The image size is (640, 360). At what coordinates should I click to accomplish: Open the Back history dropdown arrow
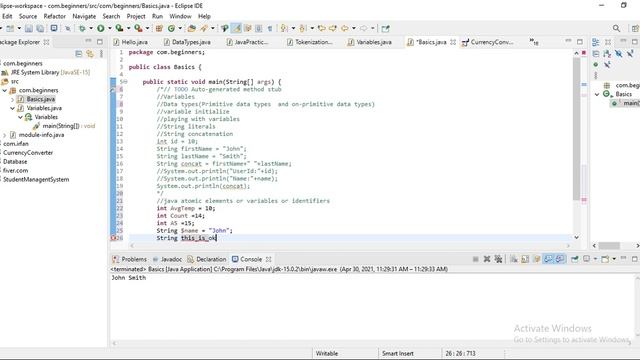(353, 29)
